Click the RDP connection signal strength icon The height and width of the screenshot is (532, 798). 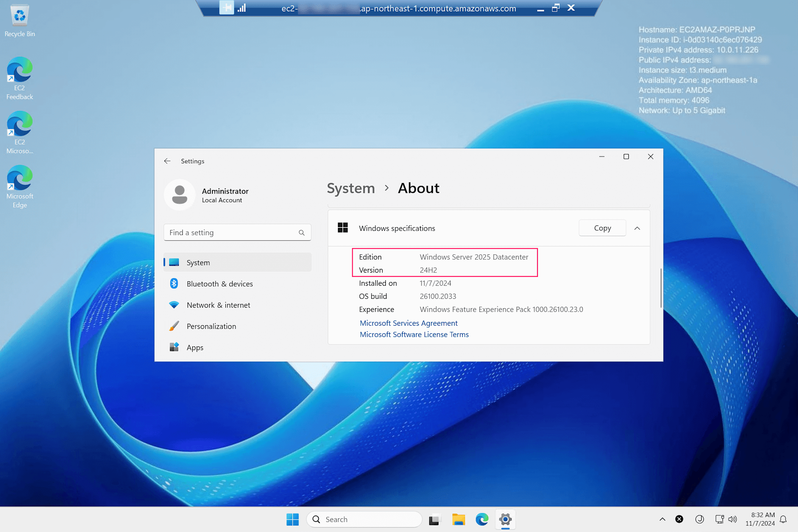tap(242, 8)
